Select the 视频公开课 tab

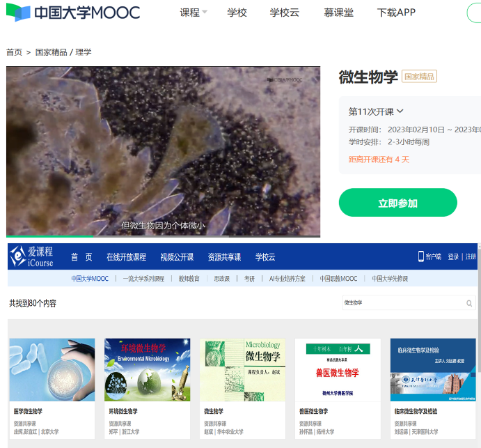(x=177, y=257)
